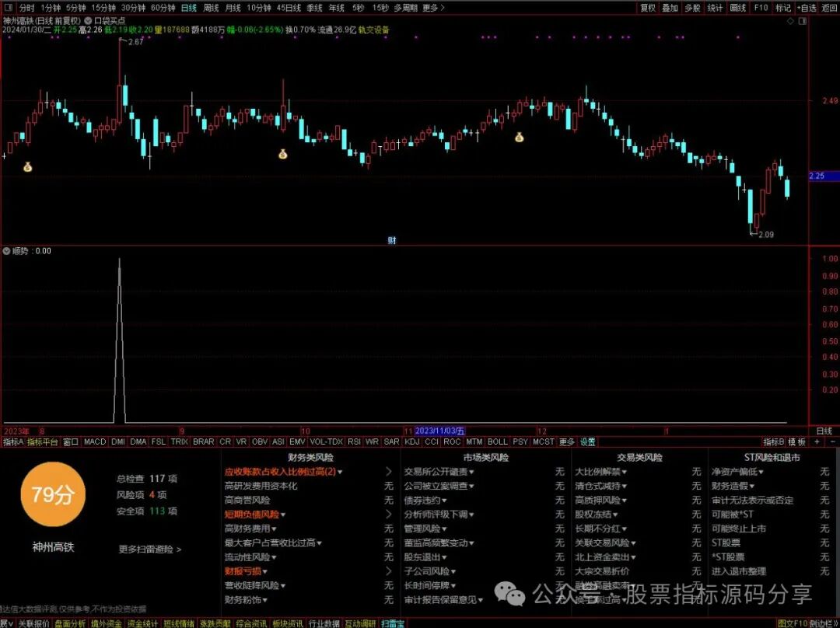This screenshot has height=628, width=840.
Task: Click the money bag marker before December
Action: [519, 137]
